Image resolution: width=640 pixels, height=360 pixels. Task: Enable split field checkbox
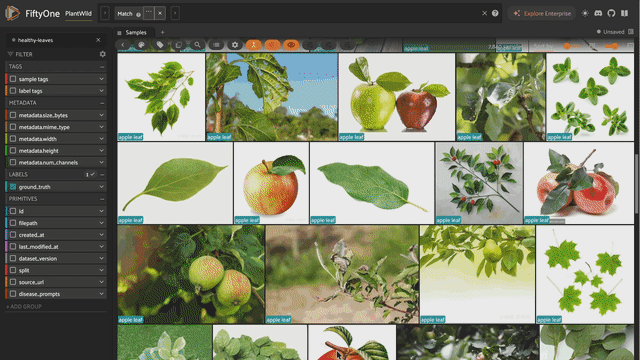tap(13, 270)
